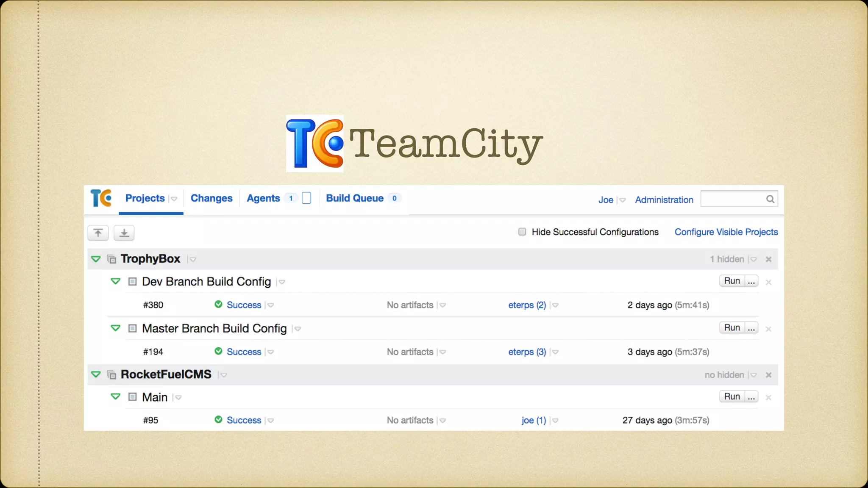868x488 pixels.
Task: Open Success status of build #194
Action: coord(244,352)
